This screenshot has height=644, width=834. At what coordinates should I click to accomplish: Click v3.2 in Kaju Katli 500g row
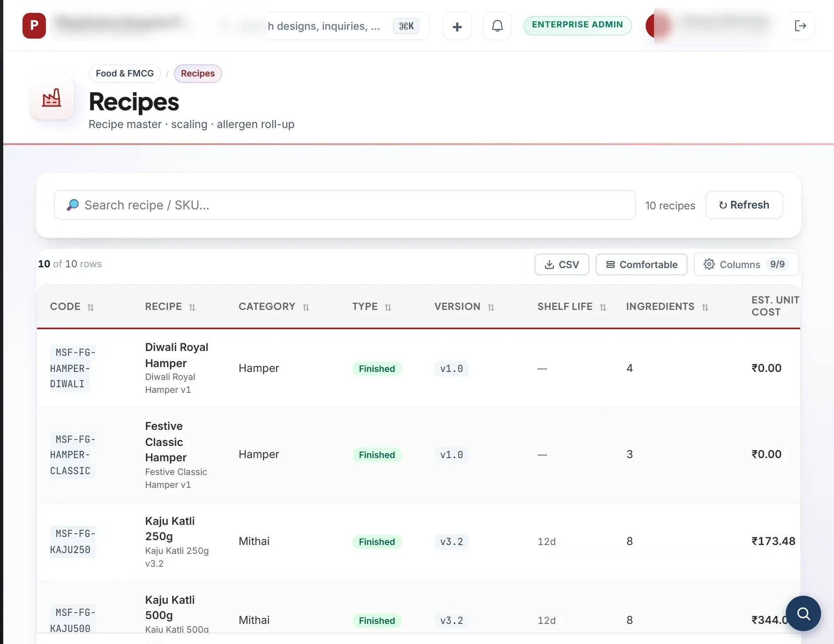point(451,621)
